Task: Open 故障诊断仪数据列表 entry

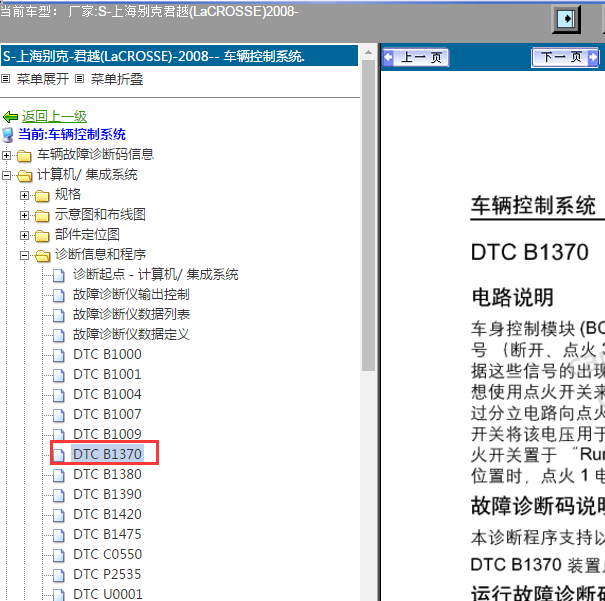Action: [x=131, y=314]
